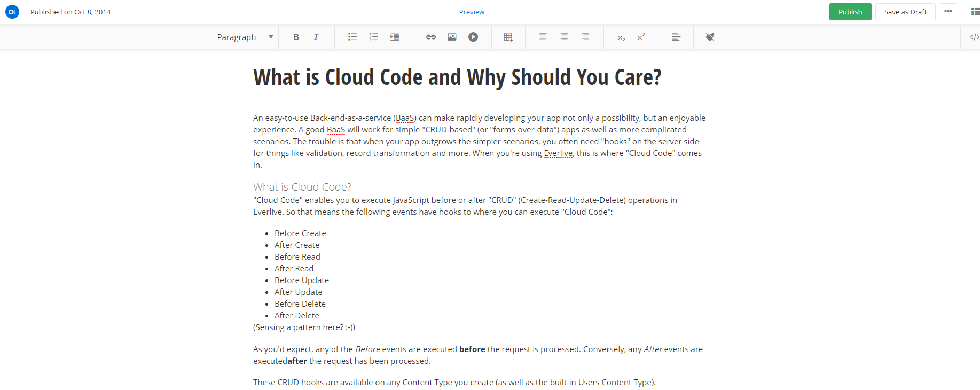Image resolution: width=980 pixels, height=390 pixels.
Task: Apply superscript formatting
Action: point(641,37)
